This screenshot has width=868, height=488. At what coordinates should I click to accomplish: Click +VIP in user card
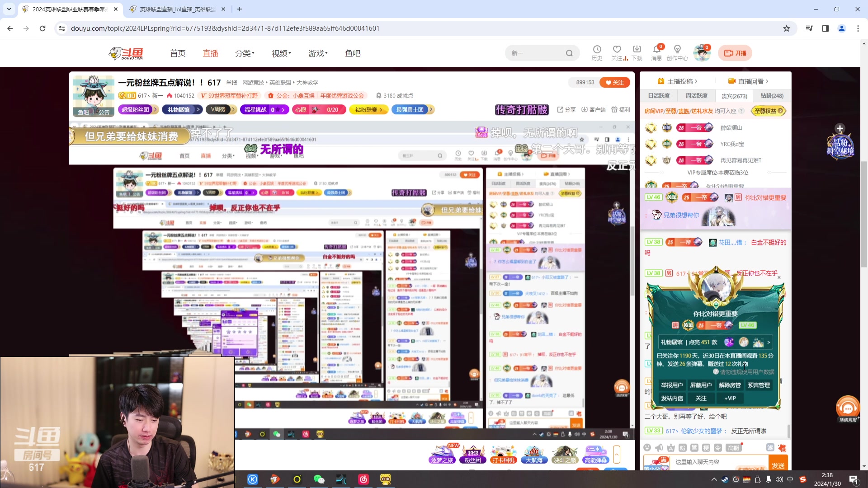click(x=730, y=398)
